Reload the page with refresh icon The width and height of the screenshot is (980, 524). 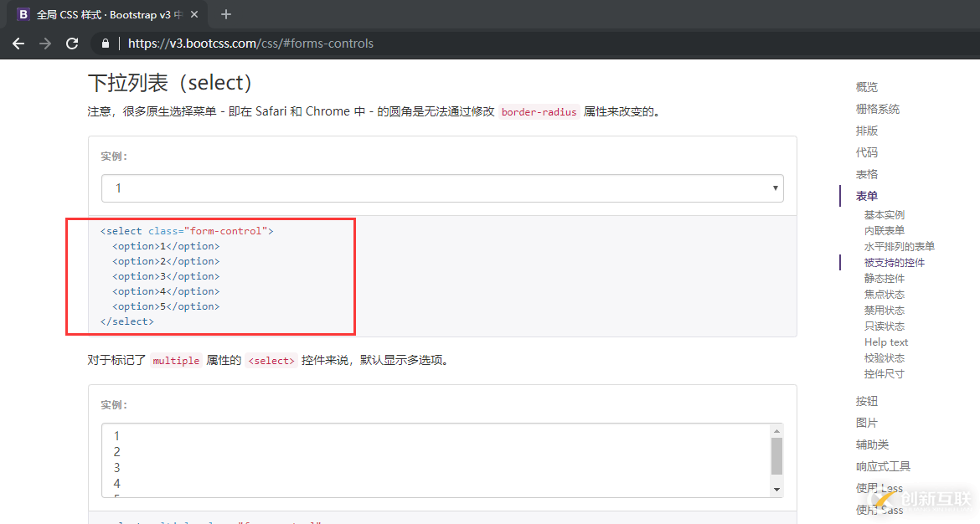[x=72, y=44]
